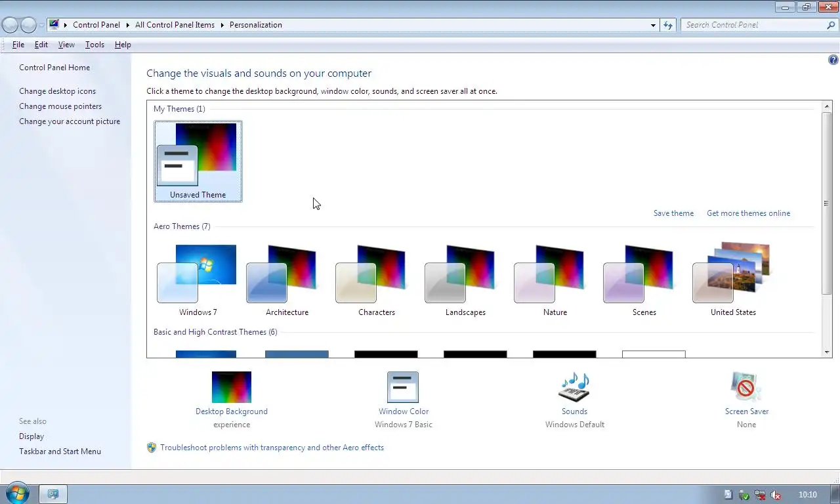Open the File menu
Image resolution: width=840 pixels, height=504 pixels.
pyautogui.click(x=18, y=45)
